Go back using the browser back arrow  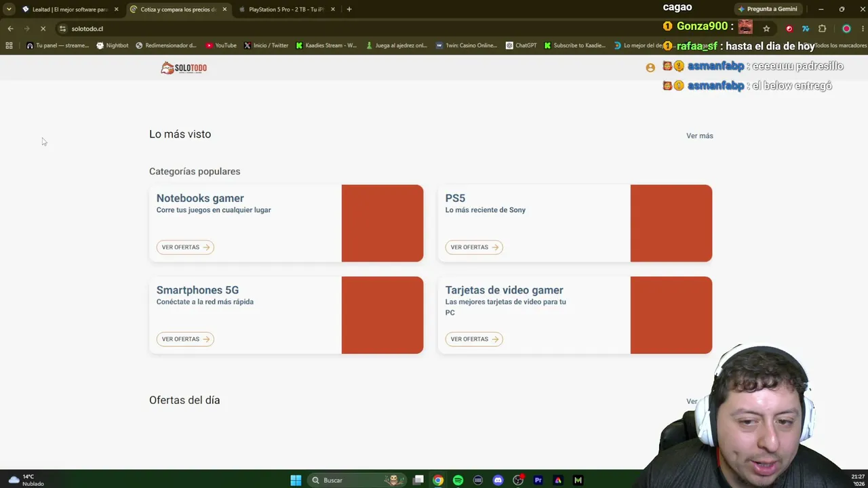pos(10,28)
